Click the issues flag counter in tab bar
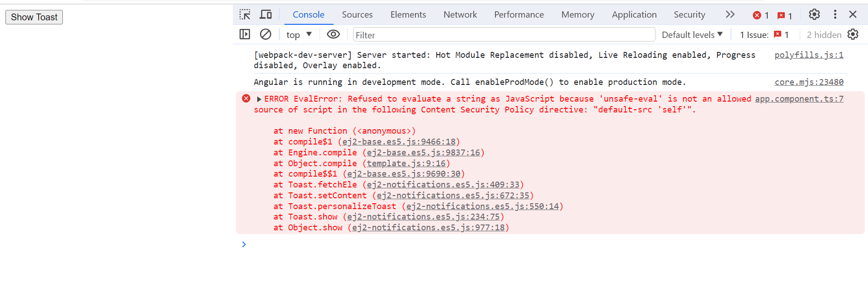Image resolution: width=868 pixels, height=285 pixels. [785, 15]
